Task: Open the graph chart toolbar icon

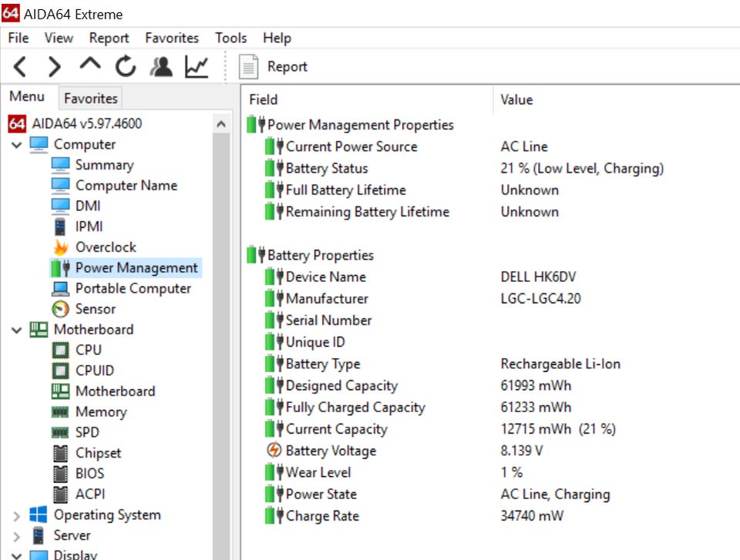Action: click(197, 67)
